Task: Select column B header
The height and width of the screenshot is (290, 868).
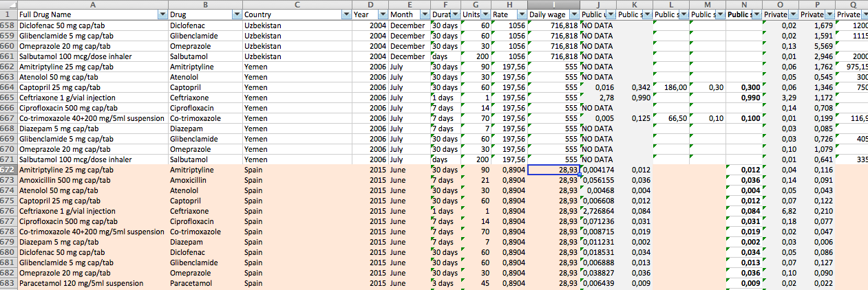Action: (205, 4)
